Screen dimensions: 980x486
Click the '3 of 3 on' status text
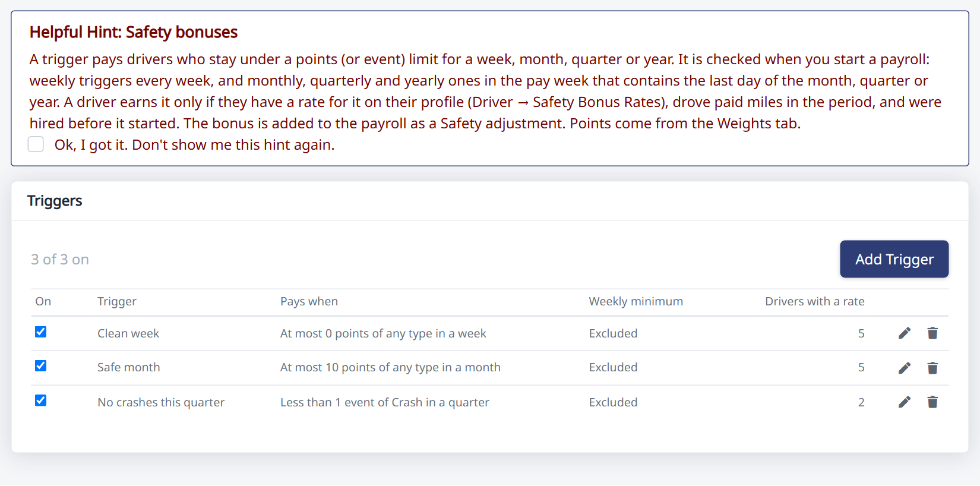click(60, 259)
